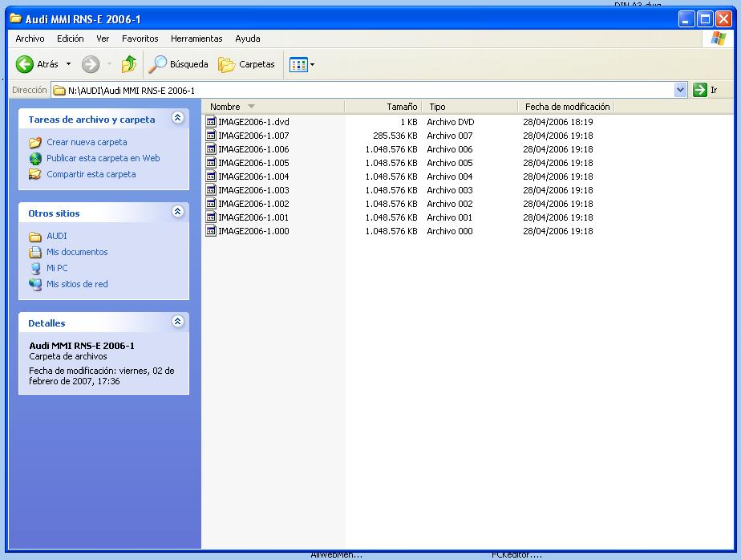Image resolution: width=741 pixels, height=560 pixels.
Task: Click the 28/04/2006 18:19 date cell
Action: click(x=557, y=122)
